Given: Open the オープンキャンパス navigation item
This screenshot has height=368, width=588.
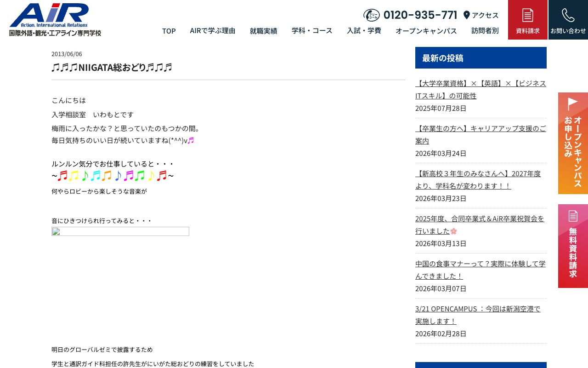Looking at the screenshot, I should [426, 31].
